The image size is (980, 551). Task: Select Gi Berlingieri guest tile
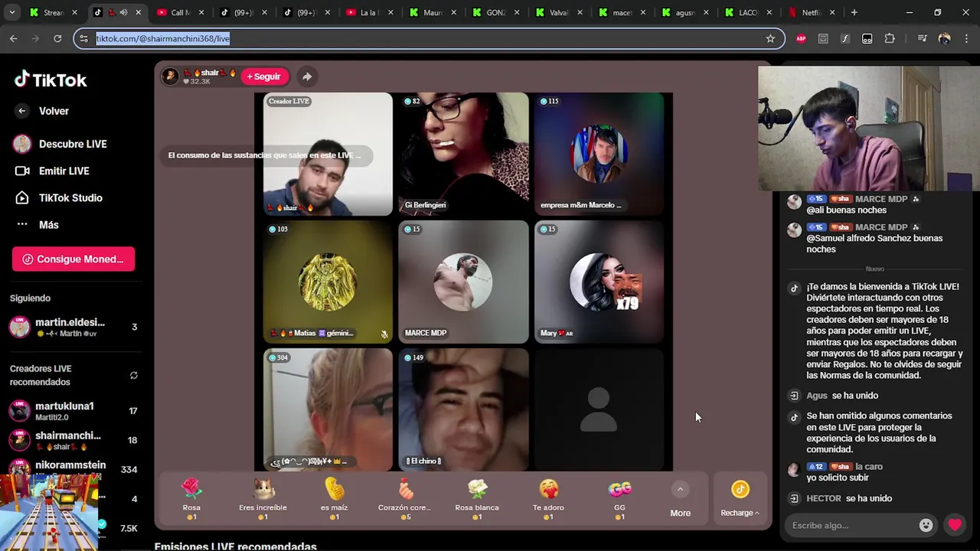click(x=463, y=155)
